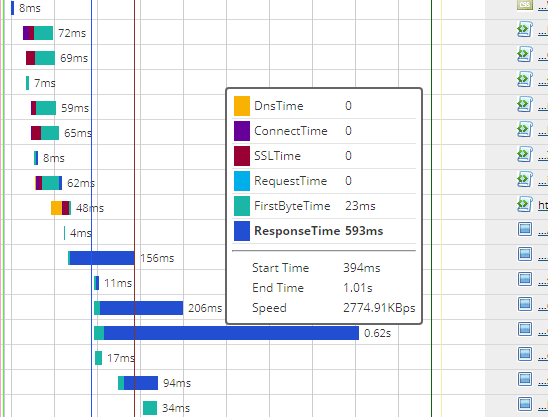Click the CSS file icon in the top row

pyautogui.click(x=525, y=5)
